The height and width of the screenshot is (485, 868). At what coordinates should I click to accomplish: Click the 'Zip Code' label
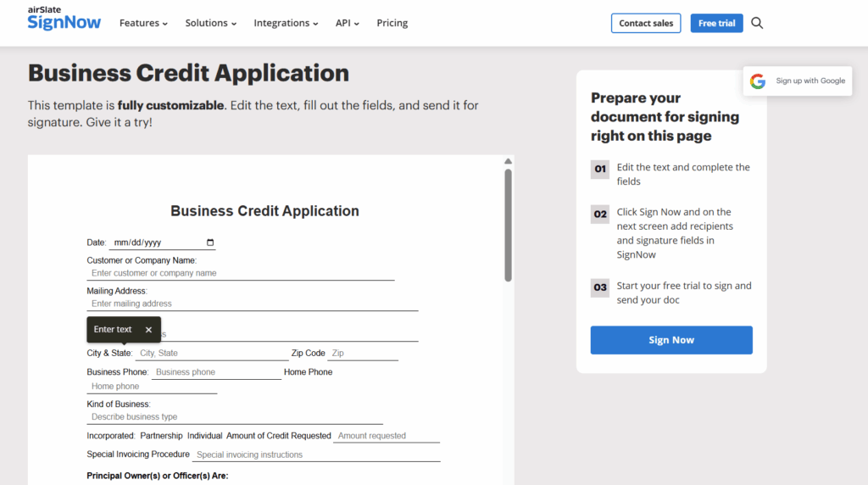click(x=309, y=354)
